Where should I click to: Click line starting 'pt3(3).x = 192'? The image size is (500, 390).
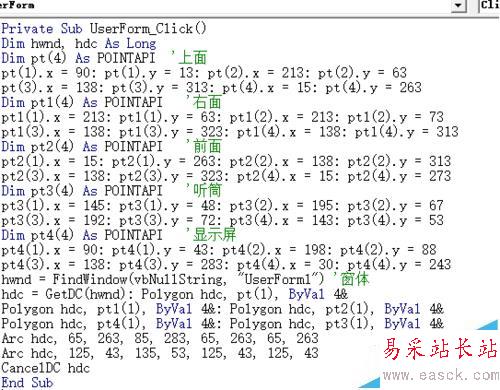coord(222,220)
